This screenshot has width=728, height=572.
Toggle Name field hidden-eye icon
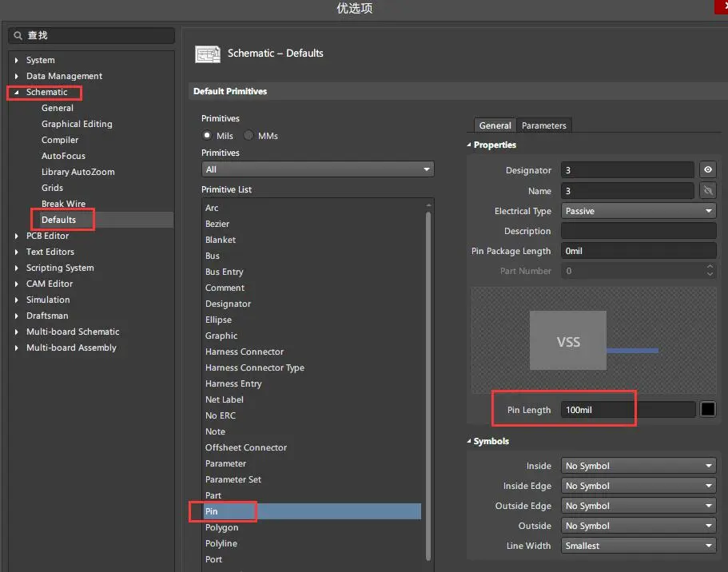tap(707, 191)
